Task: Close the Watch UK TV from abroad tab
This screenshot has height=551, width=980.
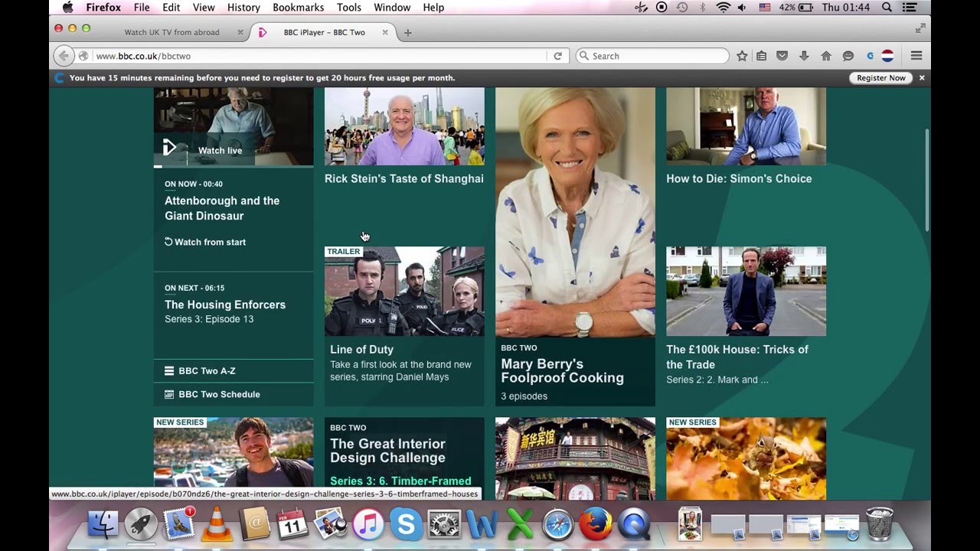Action: pos(240,32)
